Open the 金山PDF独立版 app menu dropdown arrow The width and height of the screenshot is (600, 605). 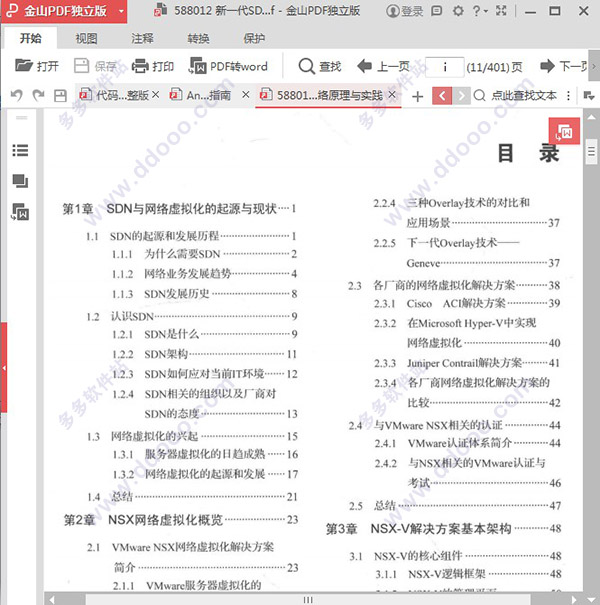121,11
